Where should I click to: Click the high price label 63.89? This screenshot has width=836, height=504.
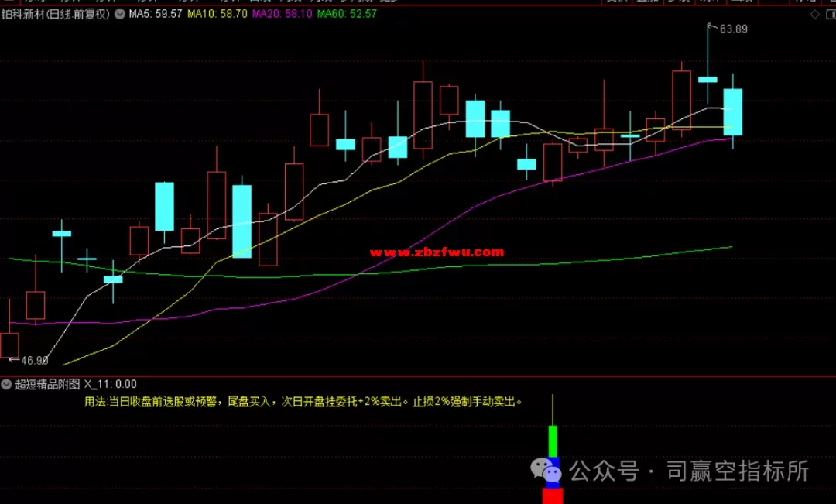734,29
